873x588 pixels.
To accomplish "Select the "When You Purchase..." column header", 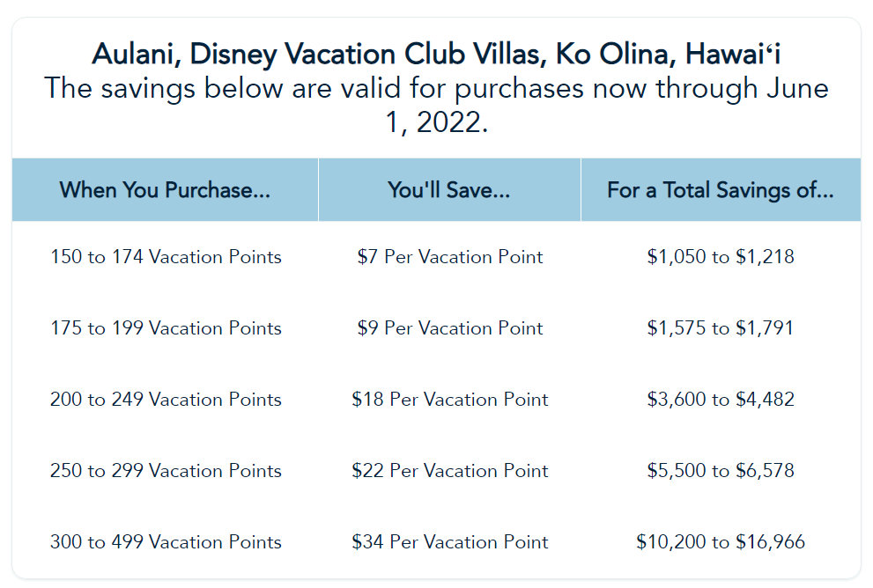I will 165,190.
